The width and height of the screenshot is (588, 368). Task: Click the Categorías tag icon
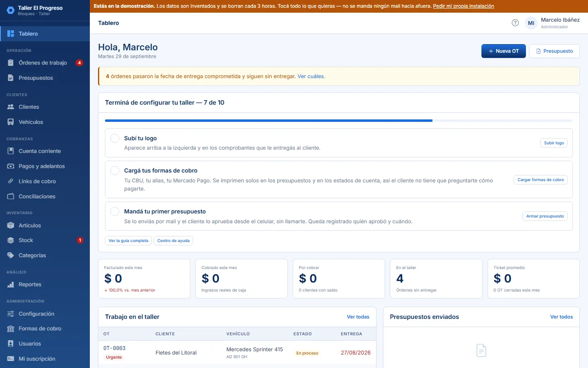pos(11,255)
